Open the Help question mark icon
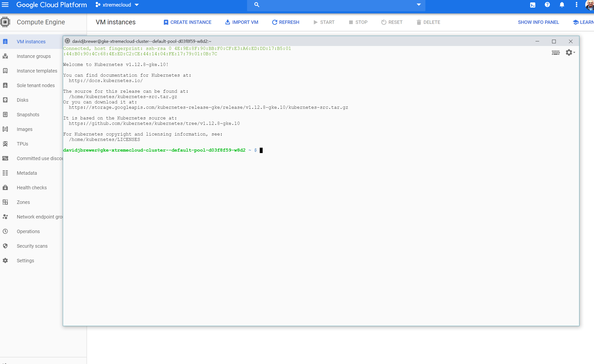Screen dimensions: 594x364 click(x=547, y=5)
